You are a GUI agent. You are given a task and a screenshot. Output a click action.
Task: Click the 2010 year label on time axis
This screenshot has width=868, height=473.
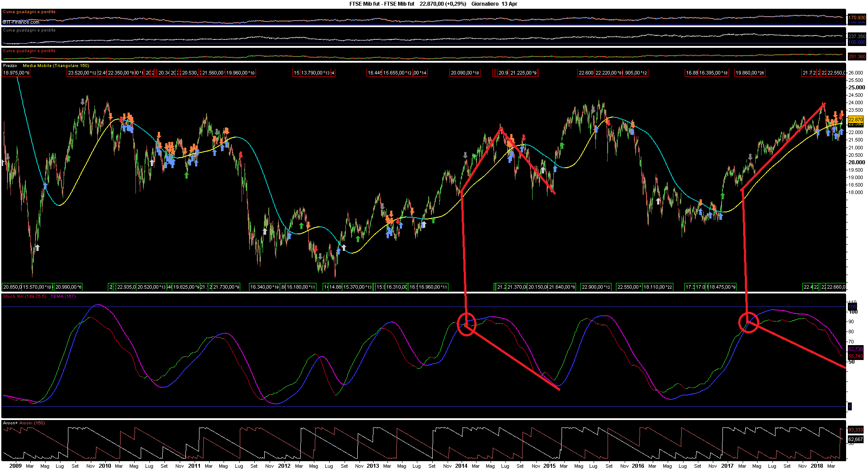pos(105,466)
